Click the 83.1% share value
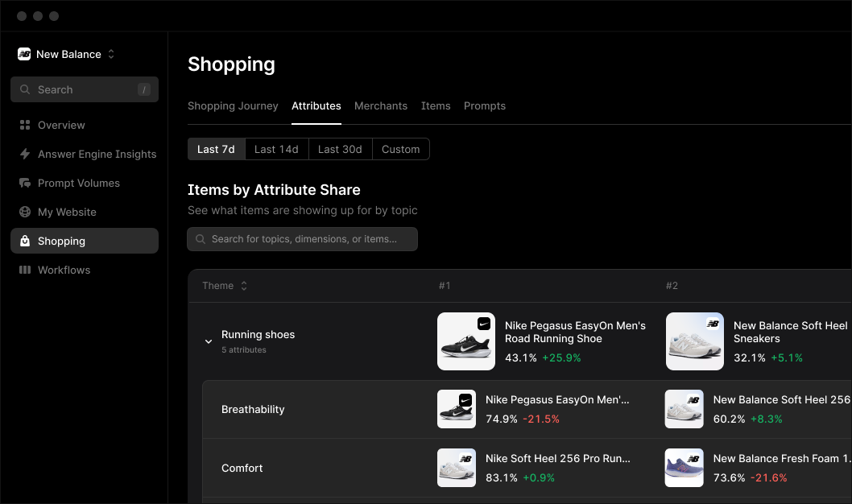This screenshot has width=852, height=504. tap(502, 478)
